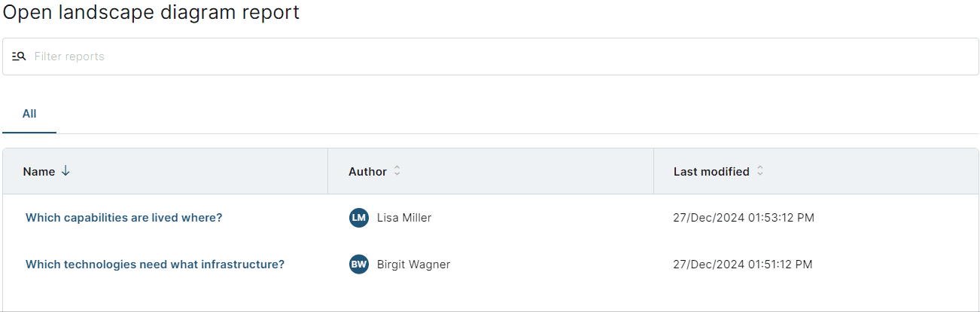Screen dimensions: 980x312
Task: Sort by the Name column header
Action: [39, 172]
